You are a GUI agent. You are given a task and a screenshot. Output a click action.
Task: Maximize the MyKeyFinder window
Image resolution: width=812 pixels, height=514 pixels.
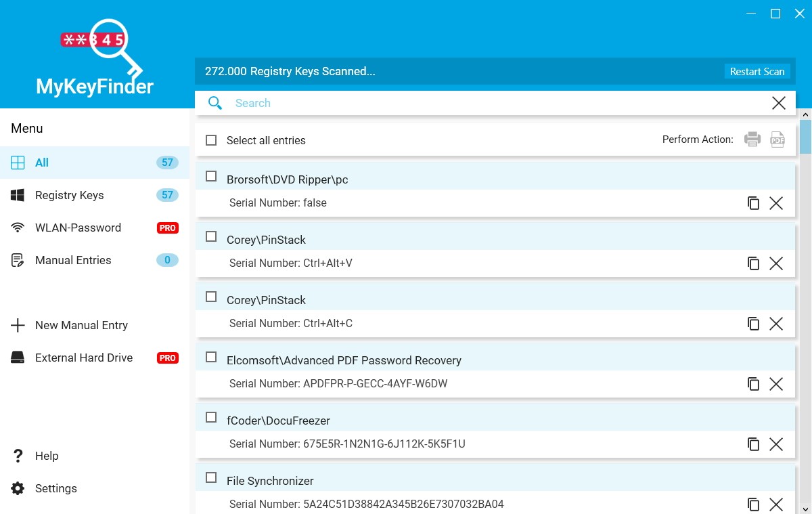pos(775,14)
